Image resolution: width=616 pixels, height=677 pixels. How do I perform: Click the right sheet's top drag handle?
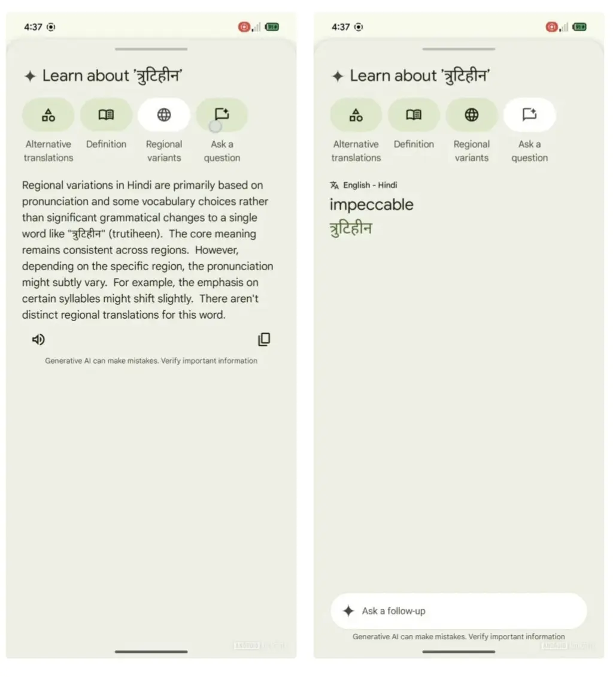(x=459, y=49)
